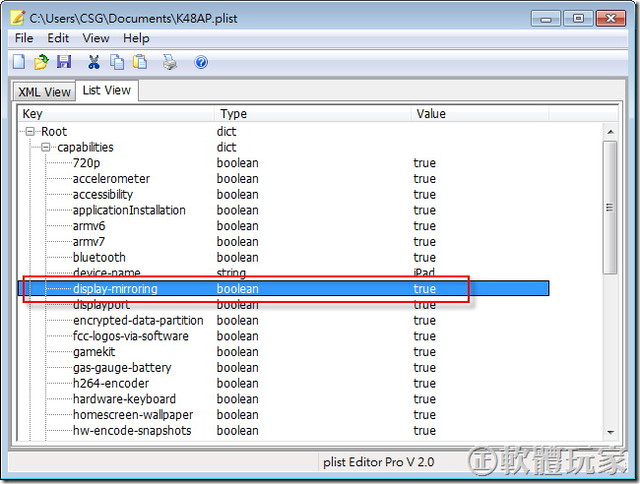
Task: Click the scrollbar down arrow
Action: [x=610, y=432]
